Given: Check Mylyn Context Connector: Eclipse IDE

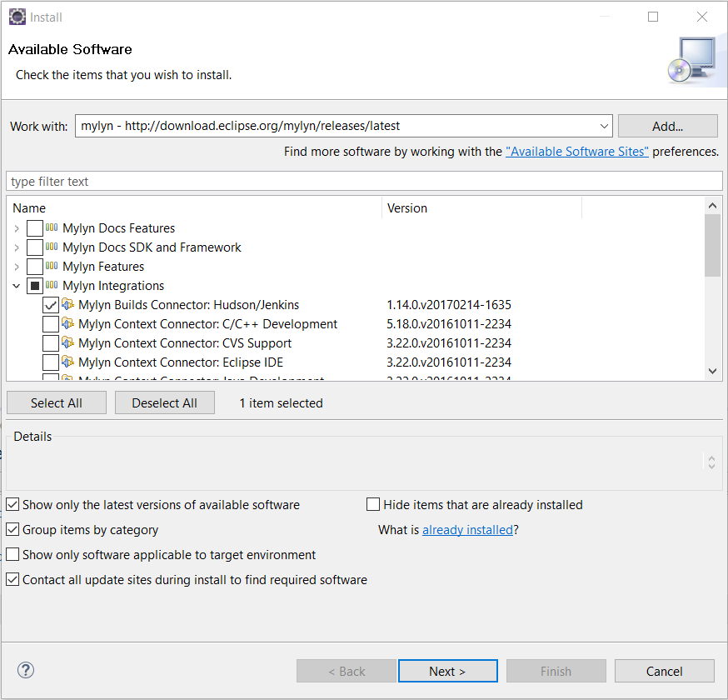Looking at the screenshot, I should (51, 362).
